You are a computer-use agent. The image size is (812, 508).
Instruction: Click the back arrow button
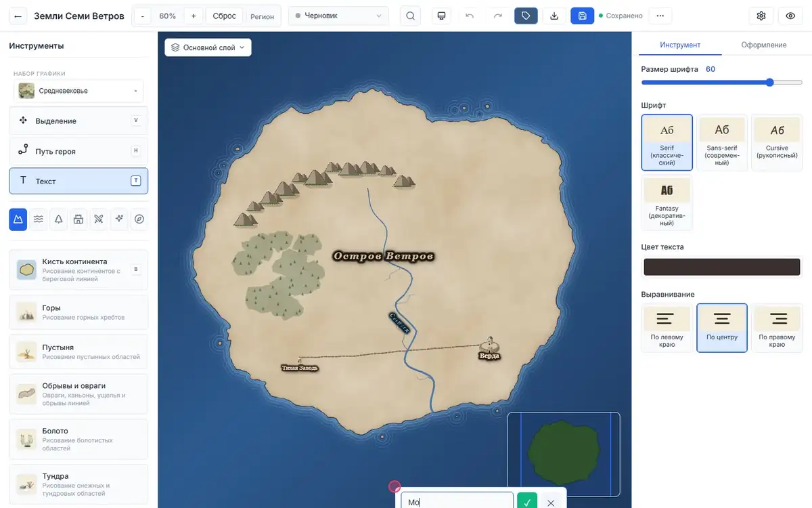point(18,16)
